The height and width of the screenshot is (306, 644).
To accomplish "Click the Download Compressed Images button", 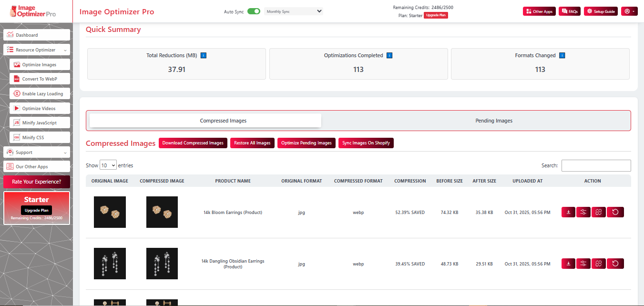I will pyautogui.click(x=193, y=143).
